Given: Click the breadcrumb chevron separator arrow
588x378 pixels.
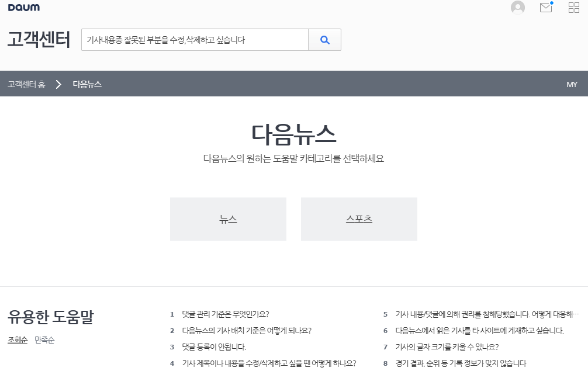Looking at the screenshot, I should (58, 84).
